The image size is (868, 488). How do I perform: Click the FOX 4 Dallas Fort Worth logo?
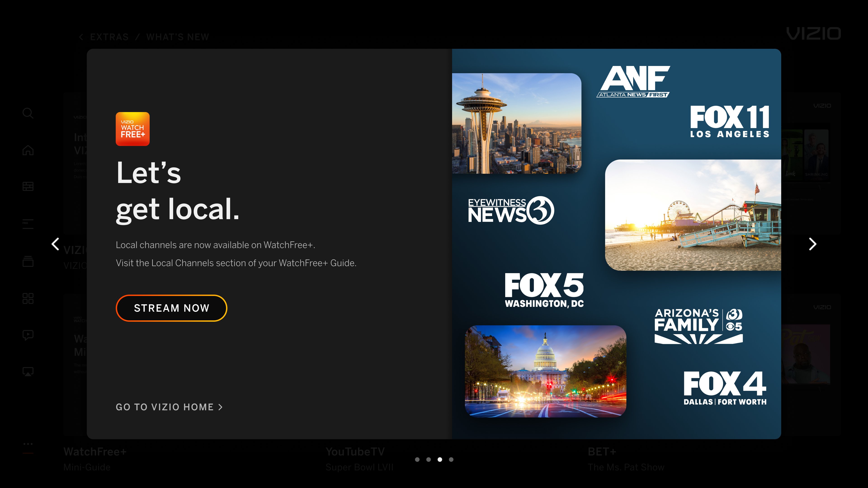[725, 388]
